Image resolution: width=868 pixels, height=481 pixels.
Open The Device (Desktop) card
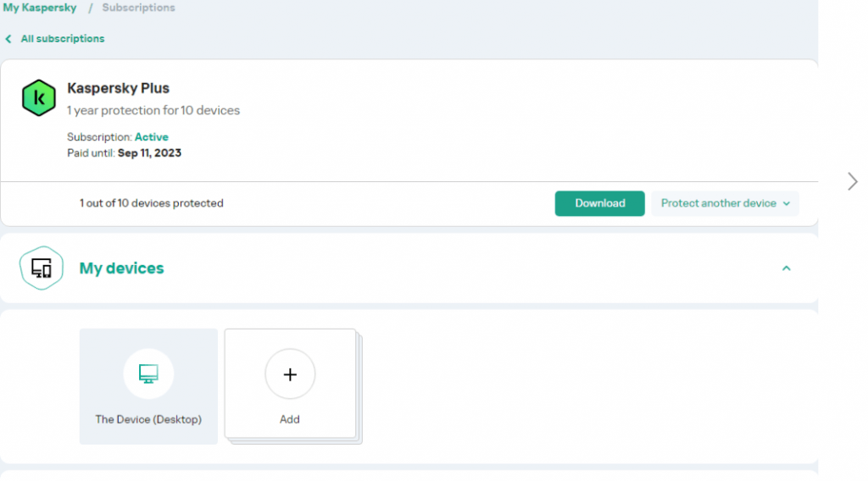[148, 386]
